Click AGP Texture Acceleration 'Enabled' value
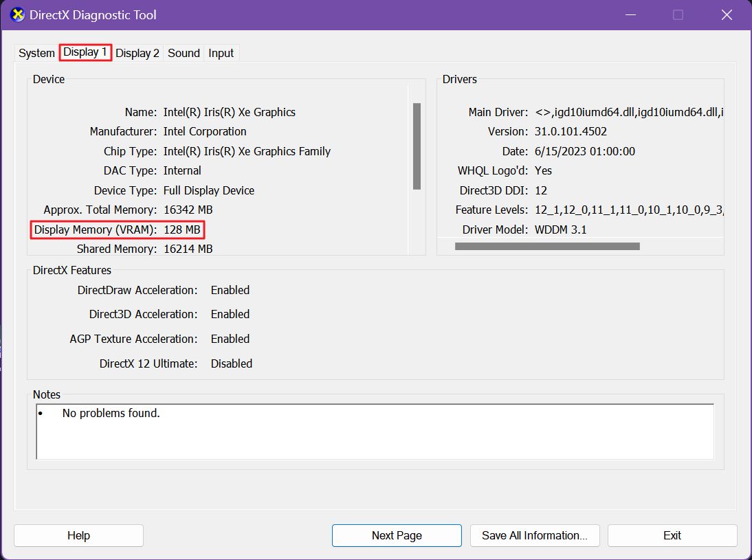 tap(230, 339)
